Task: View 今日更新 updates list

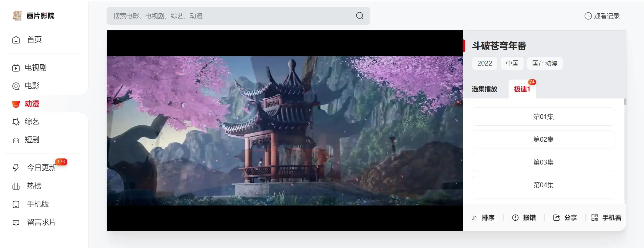Action: pos(34,168)
